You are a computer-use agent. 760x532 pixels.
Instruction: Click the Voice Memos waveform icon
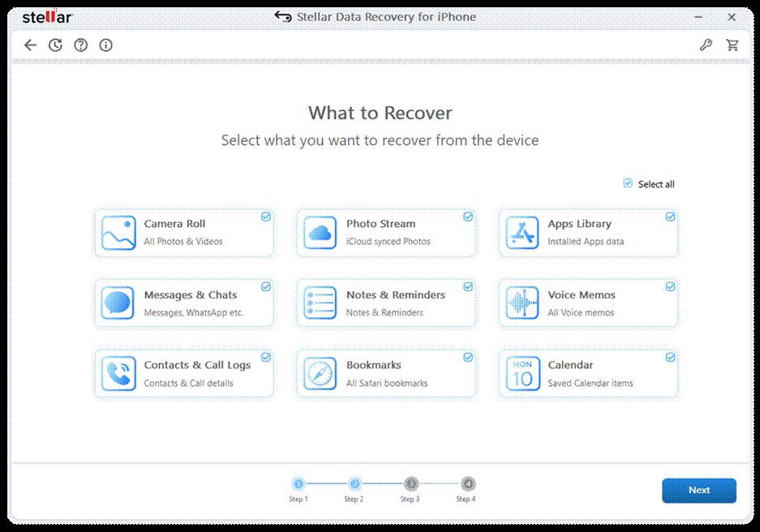[x=522, y=303]
